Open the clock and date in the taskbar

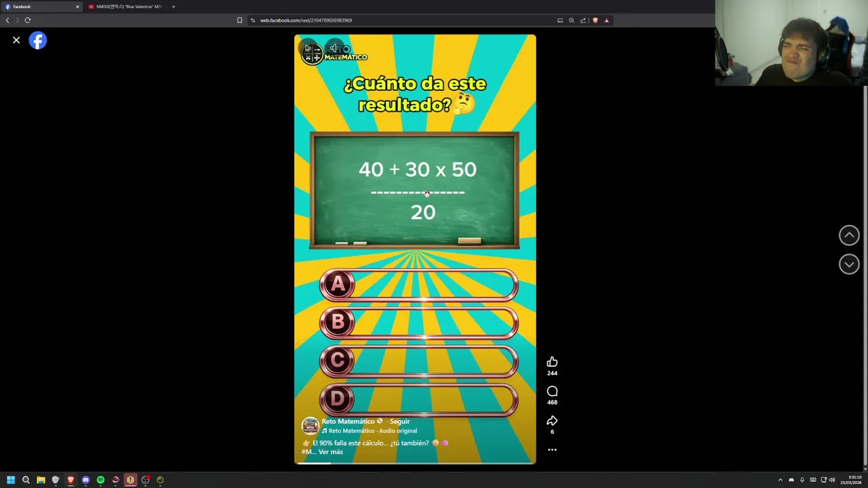[851, 480]
